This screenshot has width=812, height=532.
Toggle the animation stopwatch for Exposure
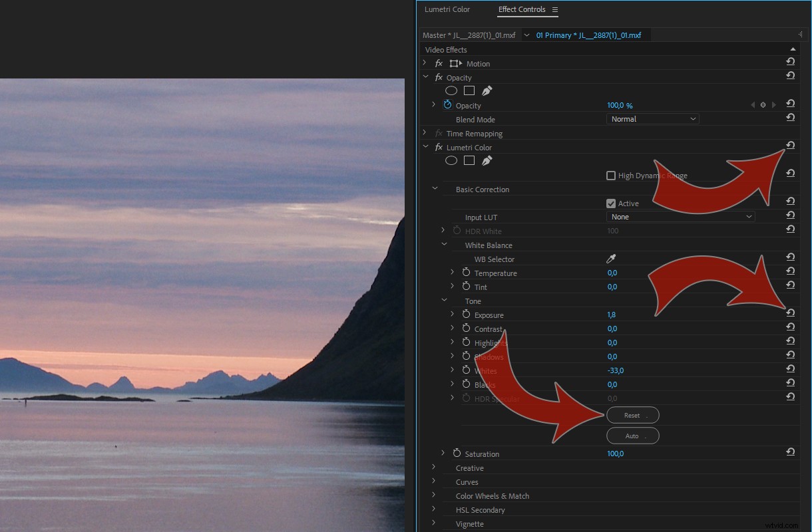pyautogui.click(x=465, y=314)
